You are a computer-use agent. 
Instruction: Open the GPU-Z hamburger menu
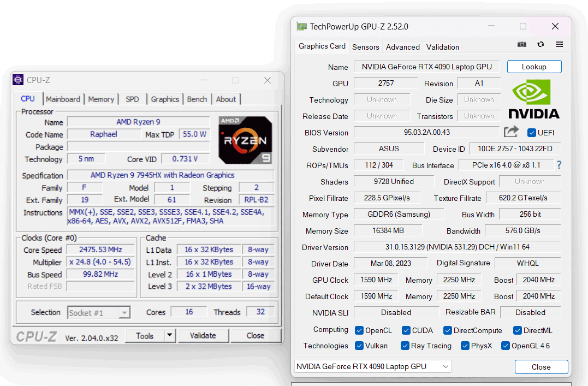click(559, 45)
